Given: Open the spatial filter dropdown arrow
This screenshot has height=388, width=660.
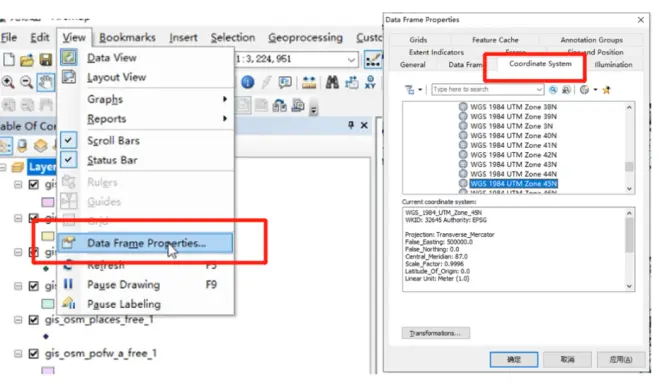Looking at the screenshot, I should (x=420, y=90).
